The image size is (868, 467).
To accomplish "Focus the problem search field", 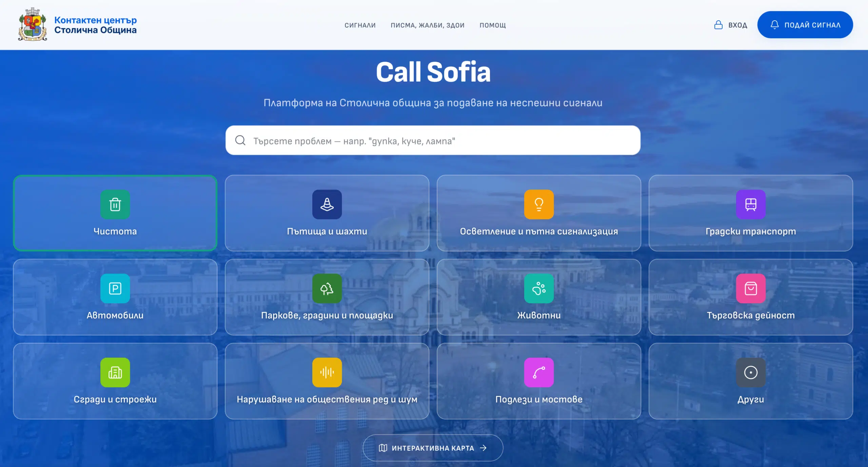I will (433, 140).
